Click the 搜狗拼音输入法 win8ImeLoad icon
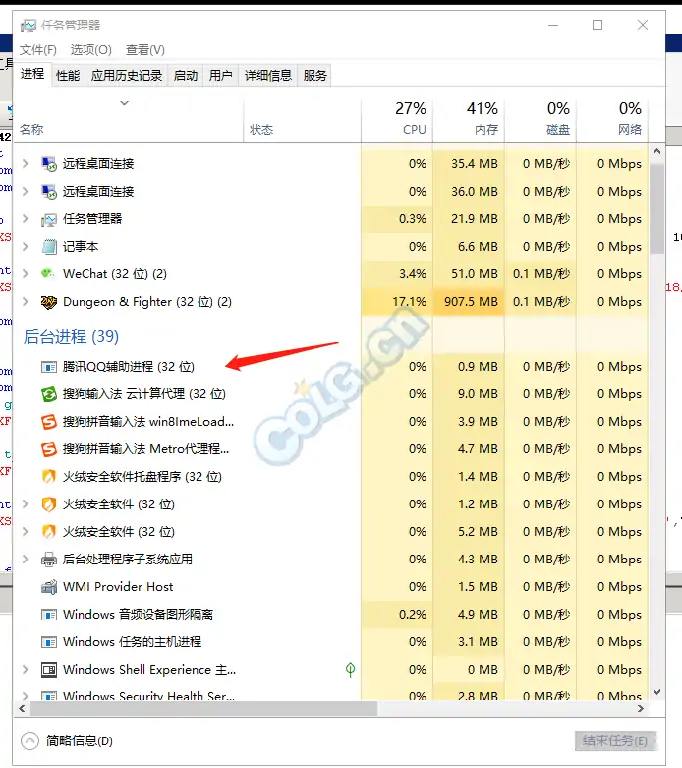Viewport: 682px width, 768px height. pos(49,422)
